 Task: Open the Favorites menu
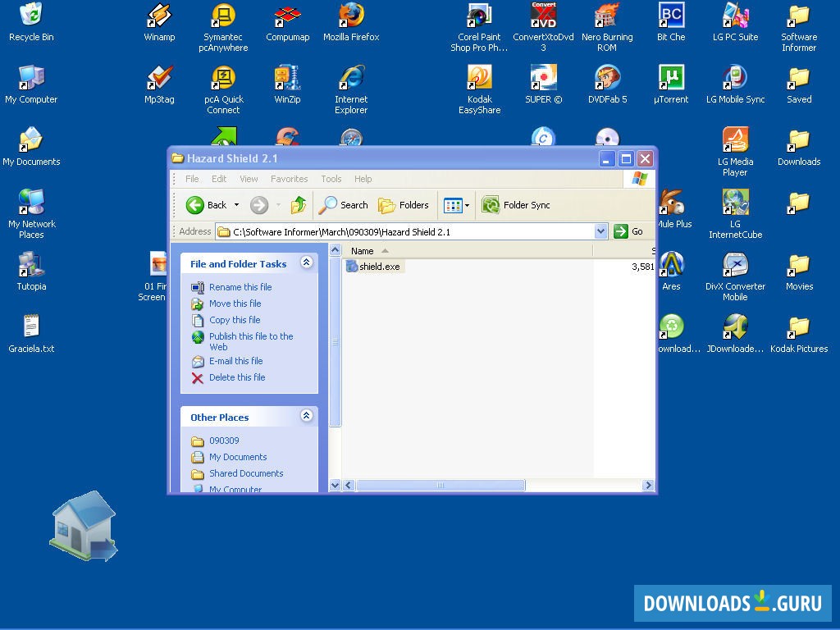tap(288, 178)
